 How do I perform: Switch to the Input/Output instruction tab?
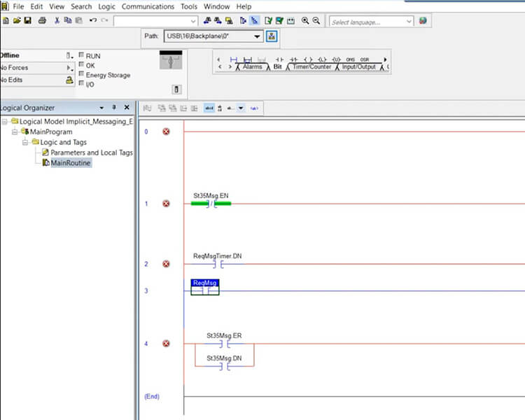point(358,66)
